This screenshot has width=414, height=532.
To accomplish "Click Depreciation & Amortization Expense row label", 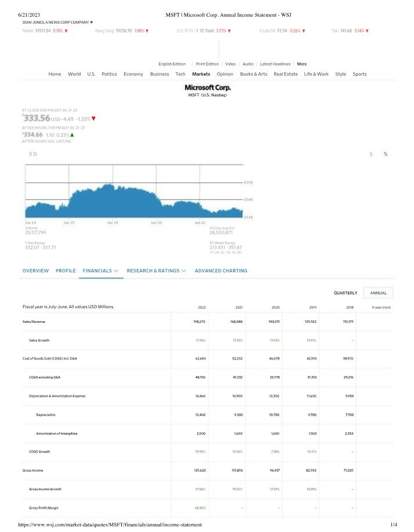I will (57, 396).
